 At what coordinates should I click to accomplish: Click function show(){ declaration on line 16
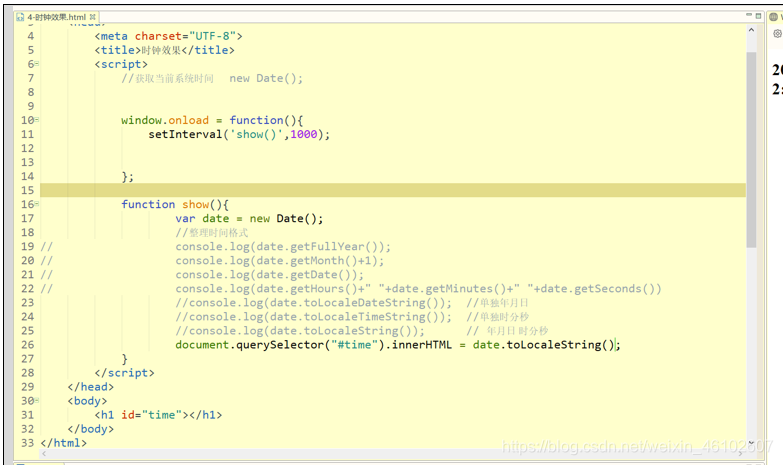point(175,204)
